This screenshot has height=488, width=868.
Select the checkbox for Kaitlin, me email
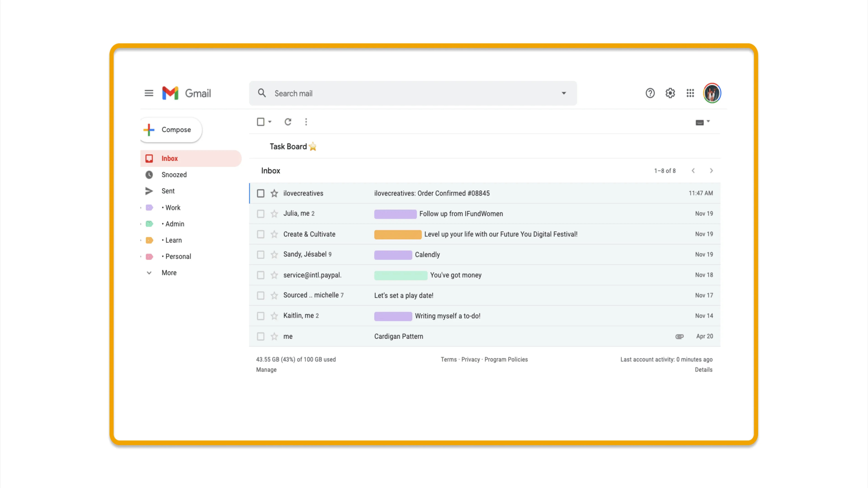point(260,316)
